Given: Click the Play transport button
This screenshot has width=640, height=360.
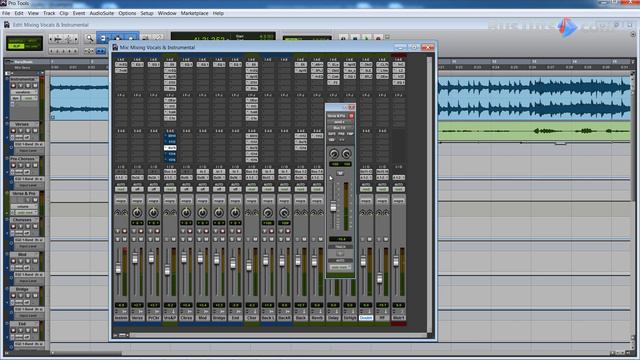Looking at the screenshot, I should coord(366,38).
